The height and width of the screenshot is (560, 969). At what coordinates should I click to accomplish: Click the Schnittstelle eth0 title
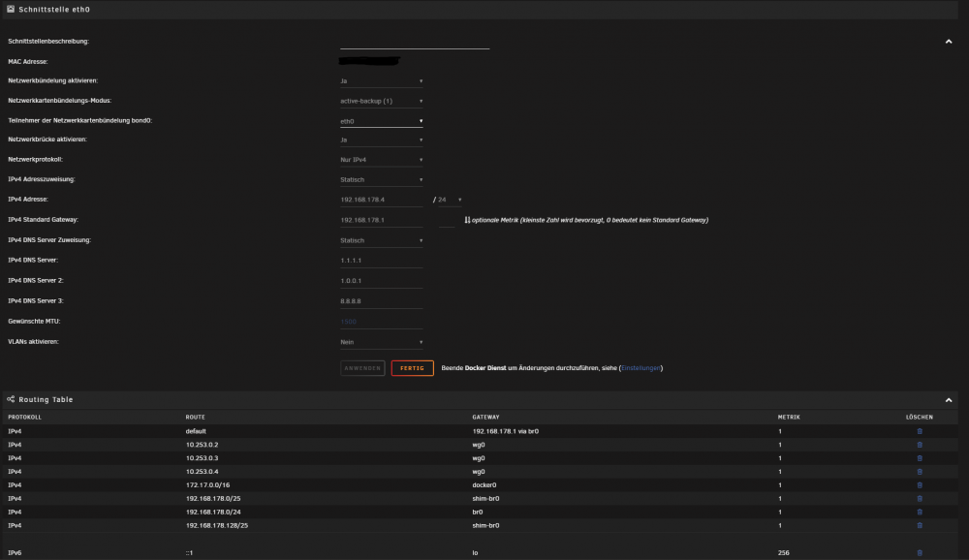[54, 10]
